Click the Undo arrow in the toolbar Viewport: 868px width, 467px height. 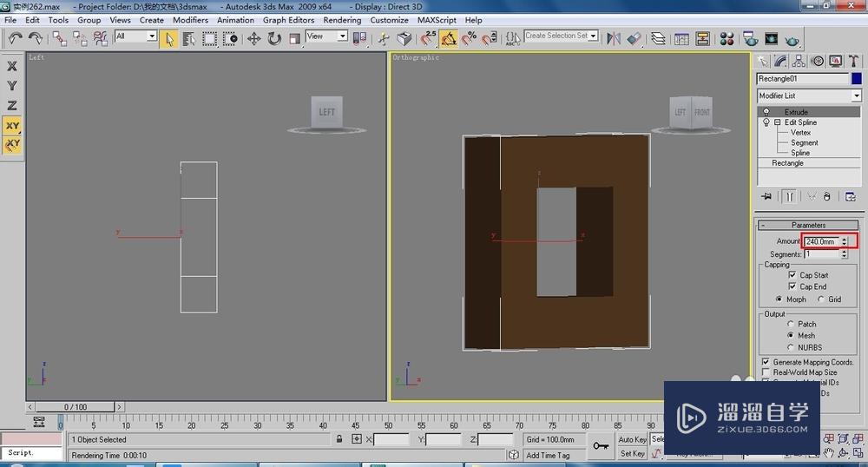pyautogui.click(x=16, y=38)
